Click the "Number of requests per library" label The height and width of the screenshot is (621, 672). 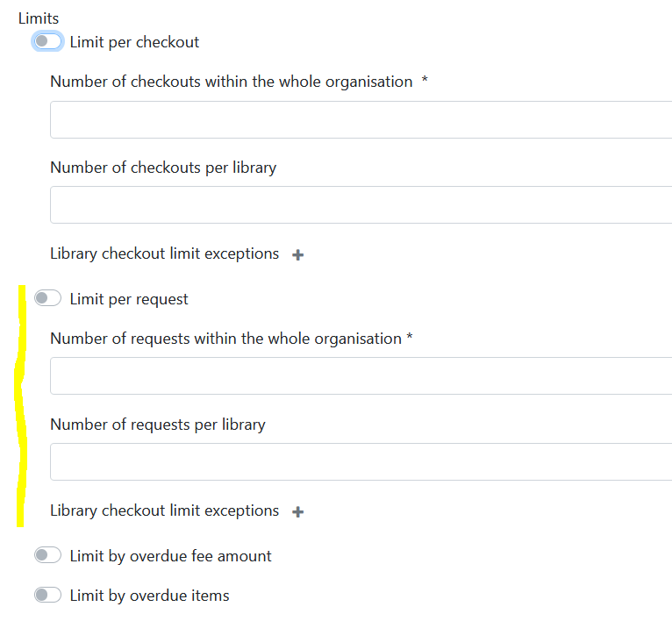(158, 425)
